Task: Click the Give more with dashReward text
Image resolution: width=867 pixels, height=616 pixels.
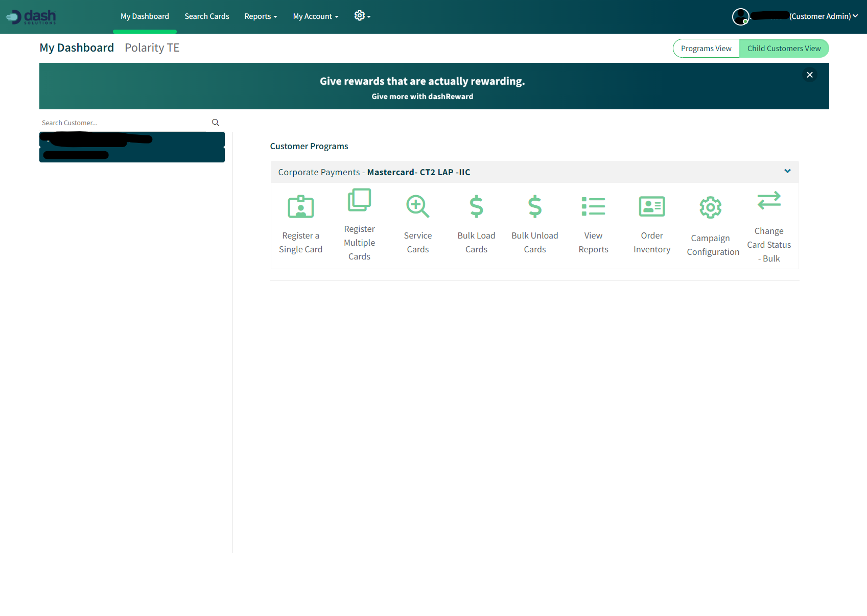Action: tap(423, 97)
